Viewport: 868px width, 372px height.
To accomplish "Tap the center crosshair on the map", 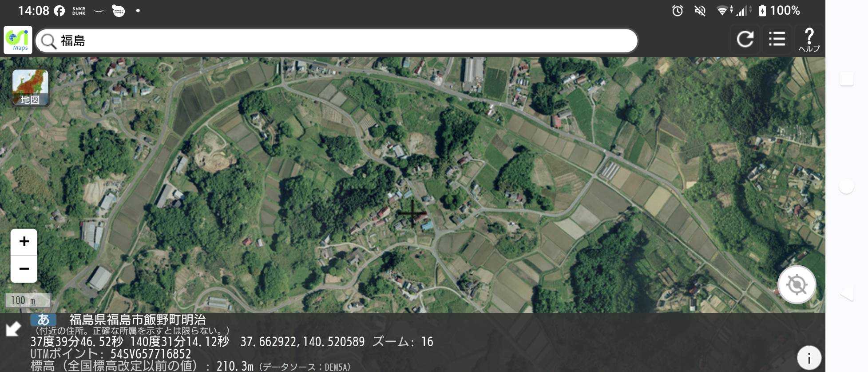I will point(412,213).
